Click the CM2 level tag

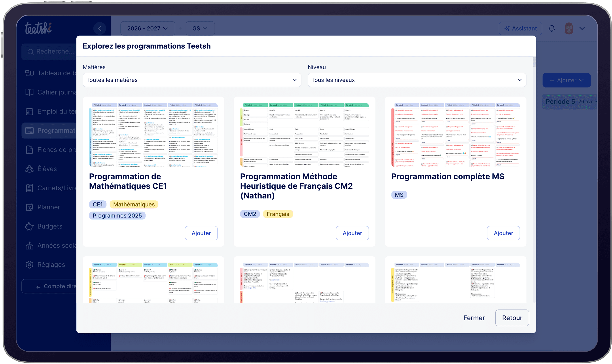tap(250, 214)
